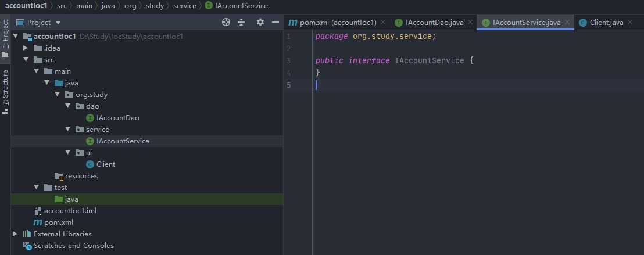Click org in breadcrumb bar
644x255 pixels.
[x=130, y=6]
